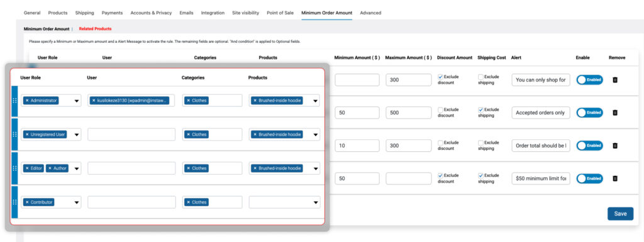Go to the Payments tab

112,13
